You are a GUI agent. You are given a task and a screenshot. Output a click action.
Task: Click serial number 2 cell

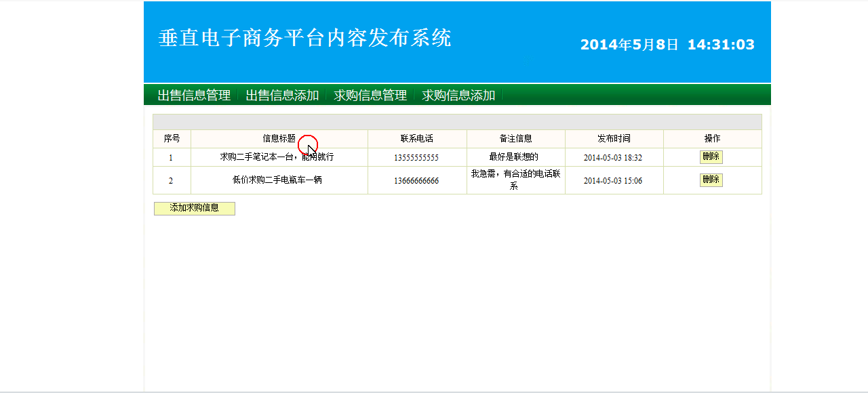[x=171, y=180]
